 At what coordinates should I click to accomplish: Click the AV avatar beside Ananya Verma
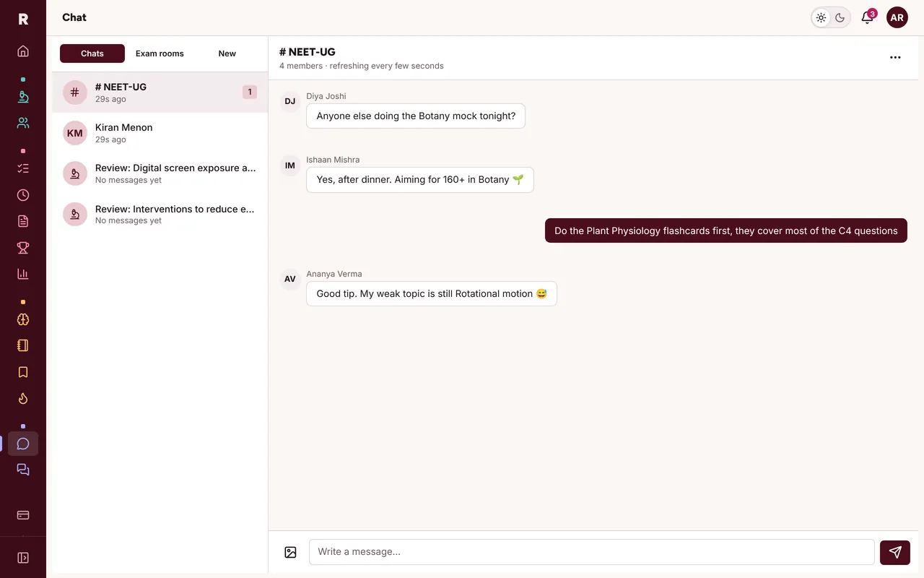point(290,279)
